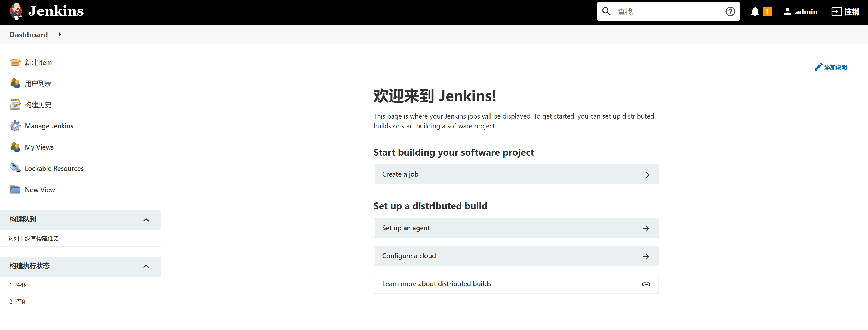Viewport: 868px width, 330px height.
Task: Click the 队列中没有构建任务 text
Action: pos(33,238)
